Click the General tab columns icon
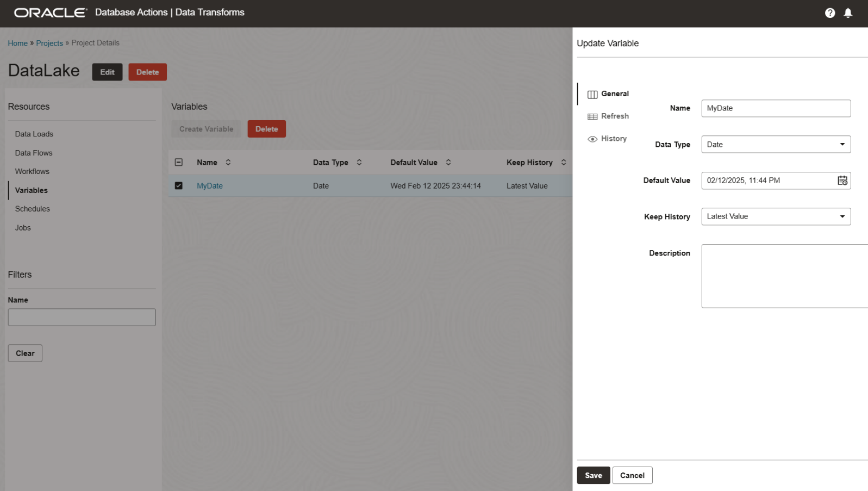 pos(592,94)
